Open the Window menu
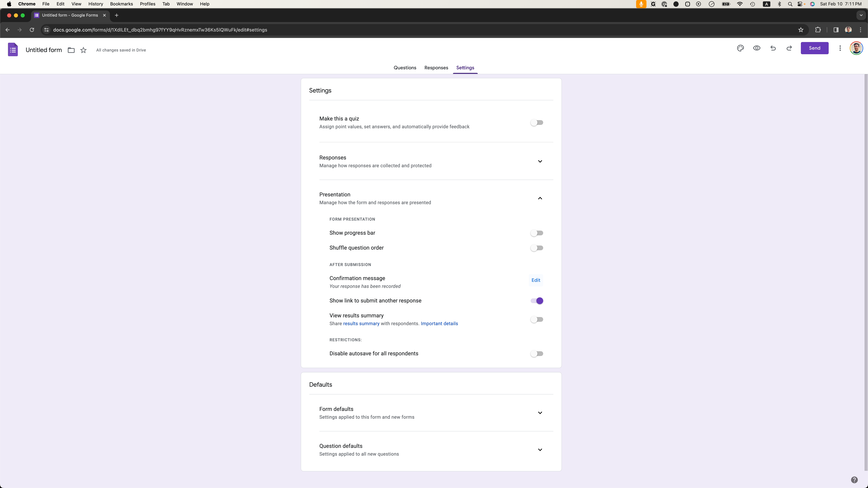 [x=185, y=4]
